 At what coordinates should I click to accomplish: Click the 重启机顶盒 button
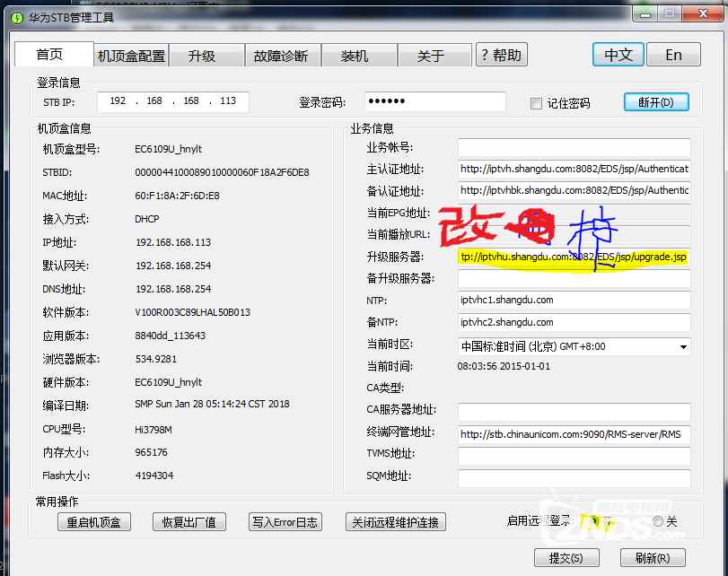click(93, 522)
